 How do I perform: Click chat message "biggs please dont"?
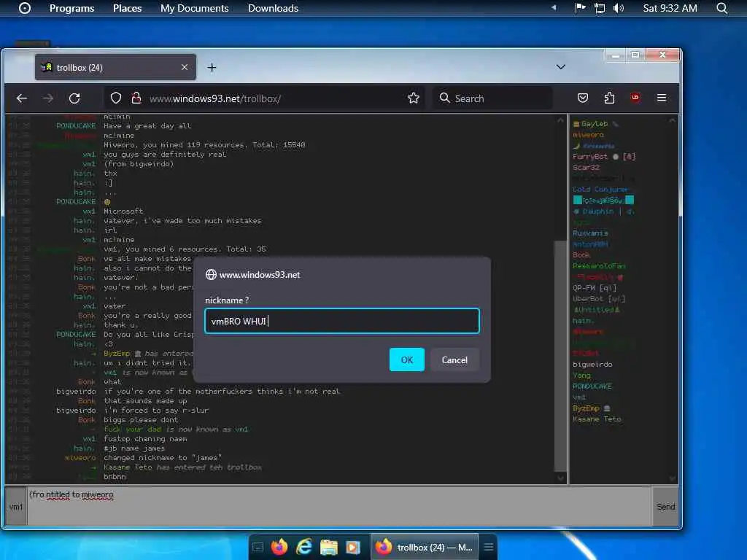tap(141, 419)
